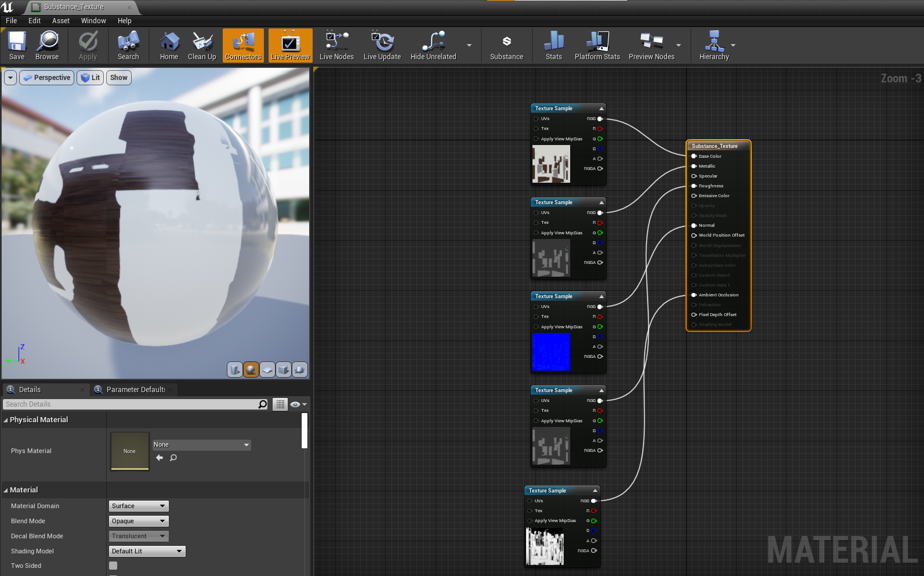Click the Show viewport button

click(119, 78)
